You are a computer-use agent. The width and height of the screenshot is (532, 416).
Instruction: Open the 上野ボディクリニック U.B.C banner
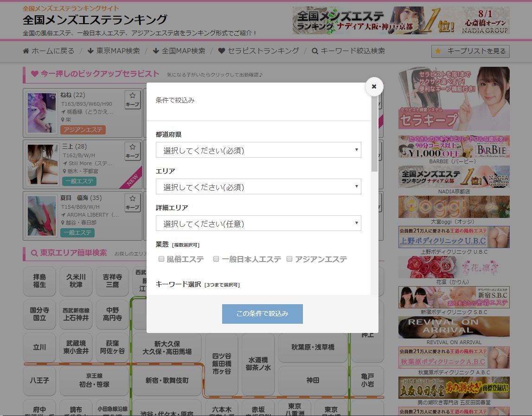pyautogui.click(x=454, y=237)
